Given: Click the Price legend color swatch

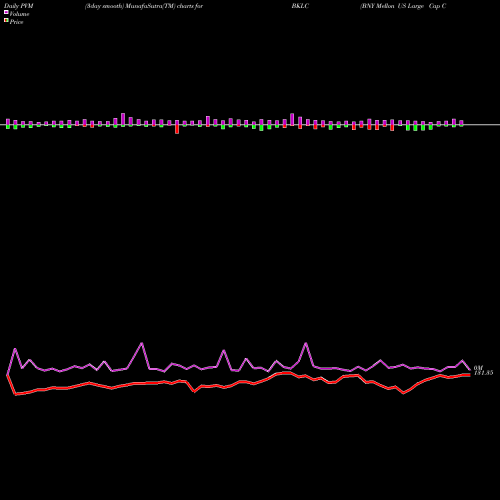Looking at the screenshot, I should tap(6, 21).
